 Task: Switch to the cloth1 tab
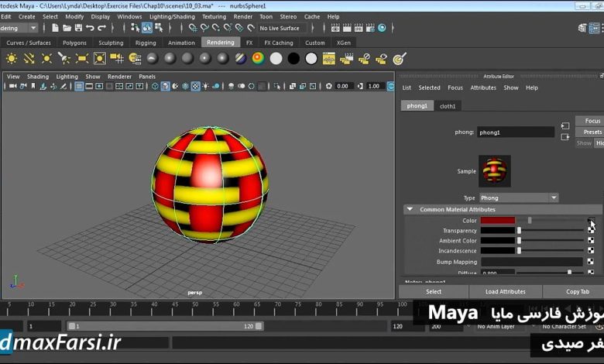pos(448,106)
